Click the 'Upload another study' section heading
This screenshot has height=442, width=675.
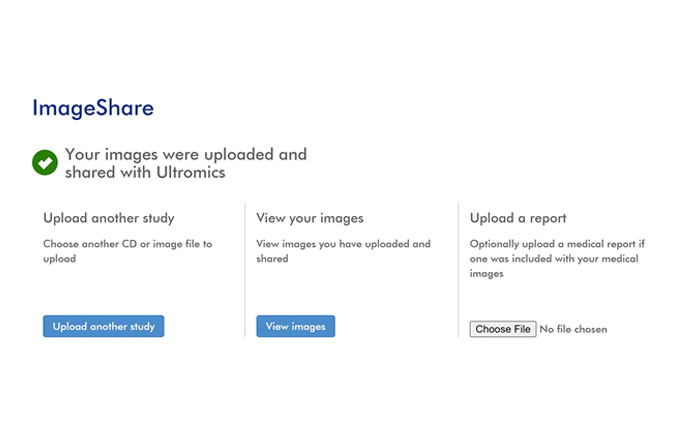(109, 218)
